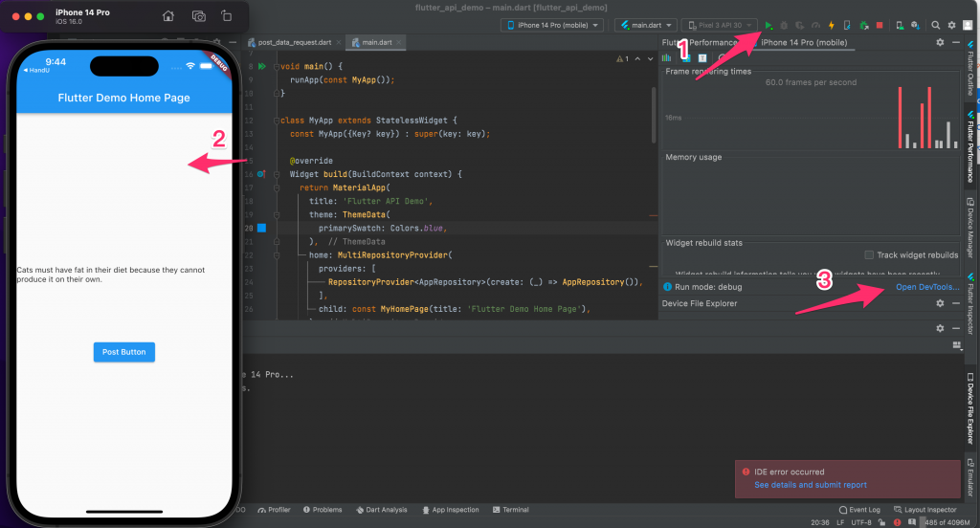Open iPhone 14 Pro (mobile) device dropdown
The width and height of the screenshot is (980, 528).
[x=553, y=26]
